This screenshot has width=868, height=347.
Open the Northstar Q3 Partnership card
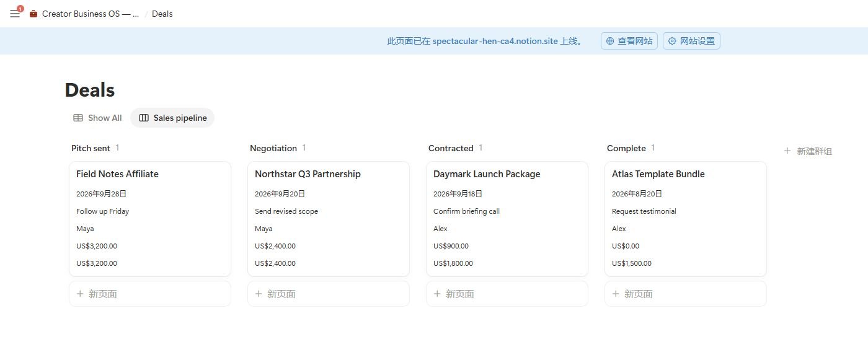329,219
